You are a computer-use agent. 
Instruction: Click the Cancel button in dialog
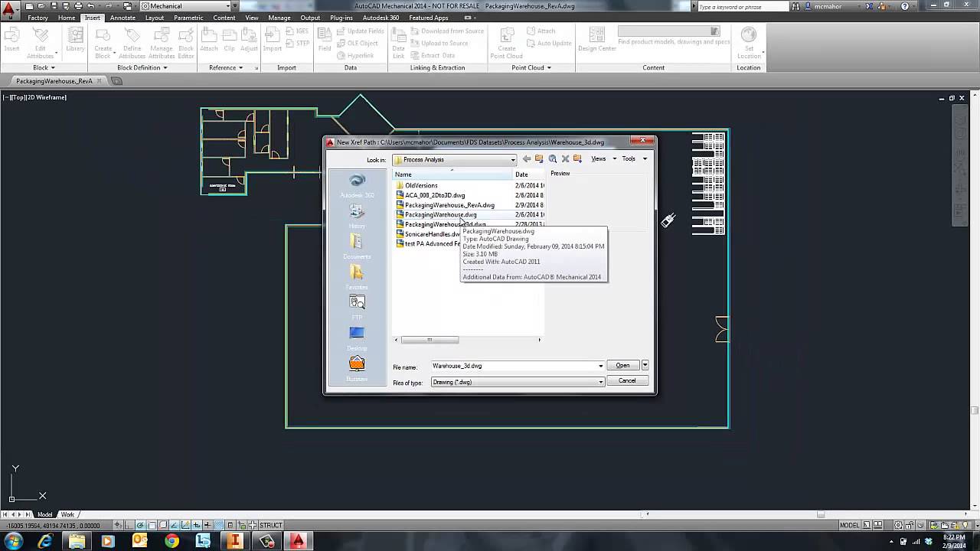tap(627, 380)
